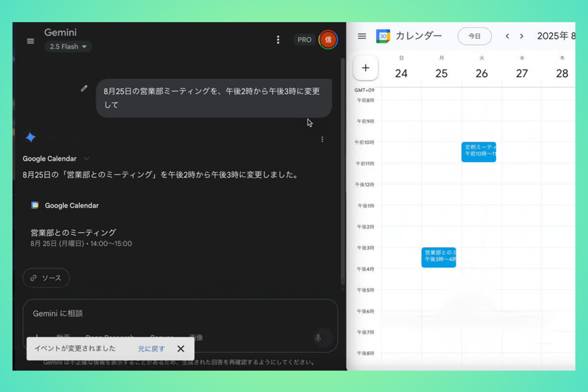
Task: Go to next week using the right chevron
Action: click(x=522, y=36)
